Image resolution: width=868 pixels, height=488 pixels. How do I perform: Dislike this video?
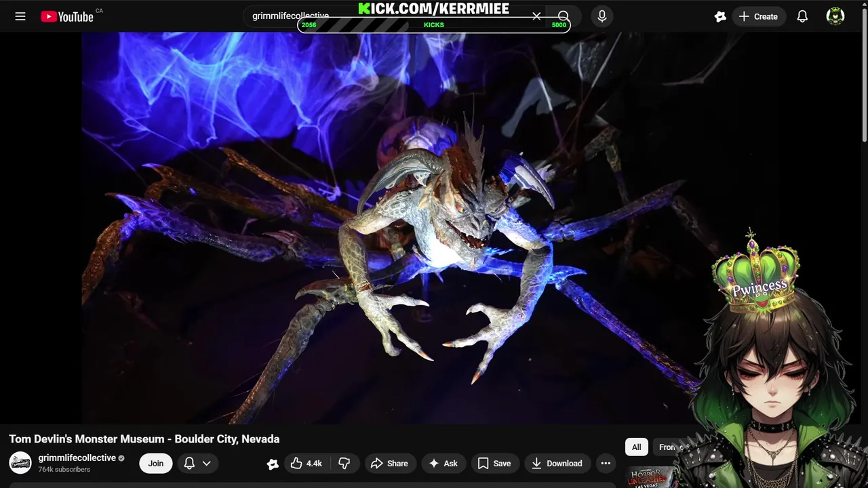tap(344, 463)
